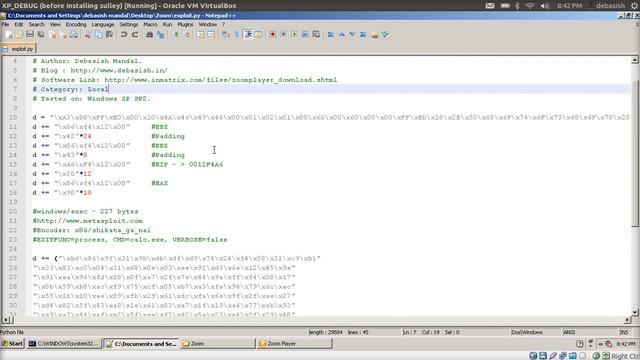Click the Close All toolbar icon
The height and width of the screenshot is (360, 640).
pyautogui.click(x=63, y=35)
